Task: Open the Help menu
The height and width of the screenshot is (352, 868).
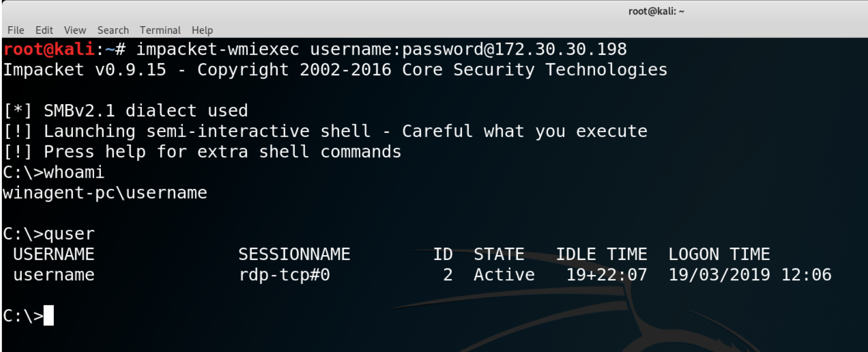Action: [x=202, y=30]
